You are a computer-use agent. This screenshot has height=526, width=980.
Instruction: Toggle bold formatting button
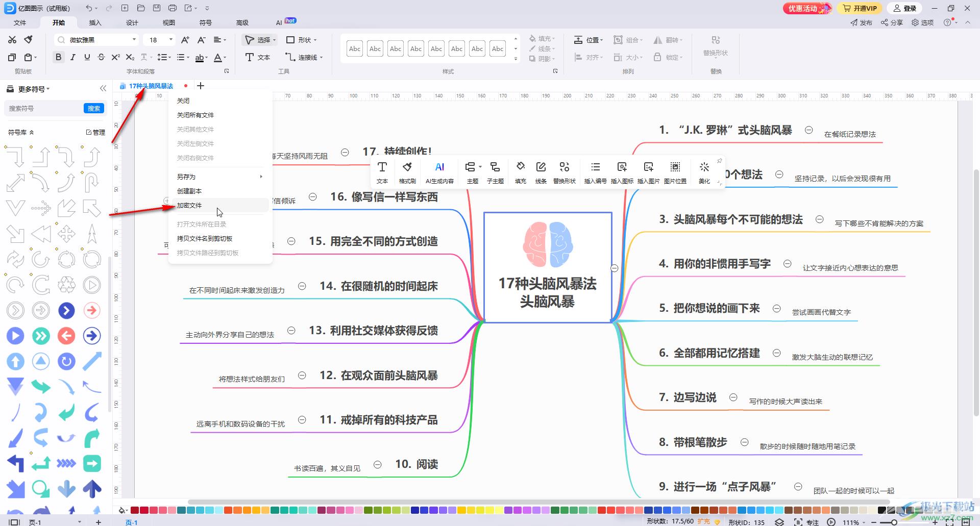click(59, 57)
